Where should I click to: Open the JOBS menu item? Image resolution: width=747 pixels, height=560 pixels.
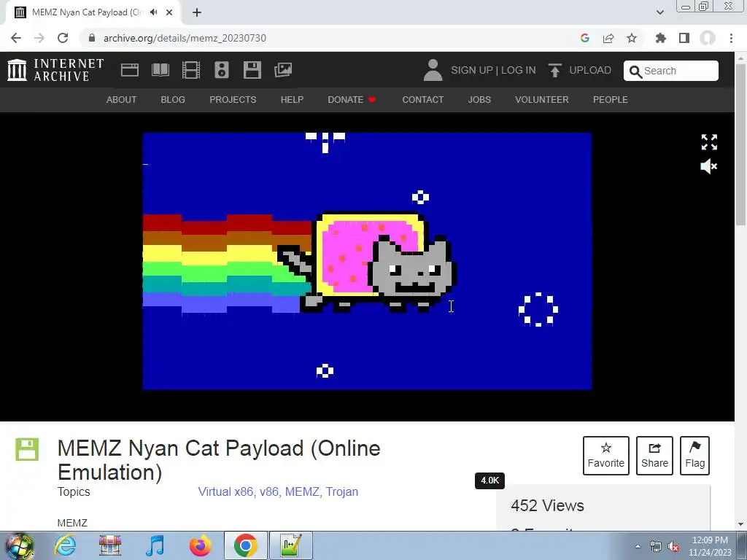point(479,99)
